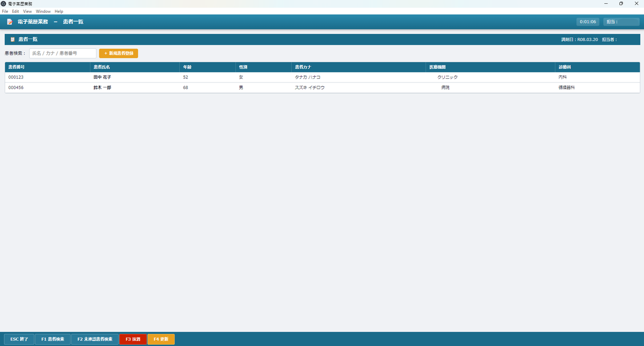Screen dimensions: 644x346
Task: Click the app logo in the title bar
Action: point(4,3)
